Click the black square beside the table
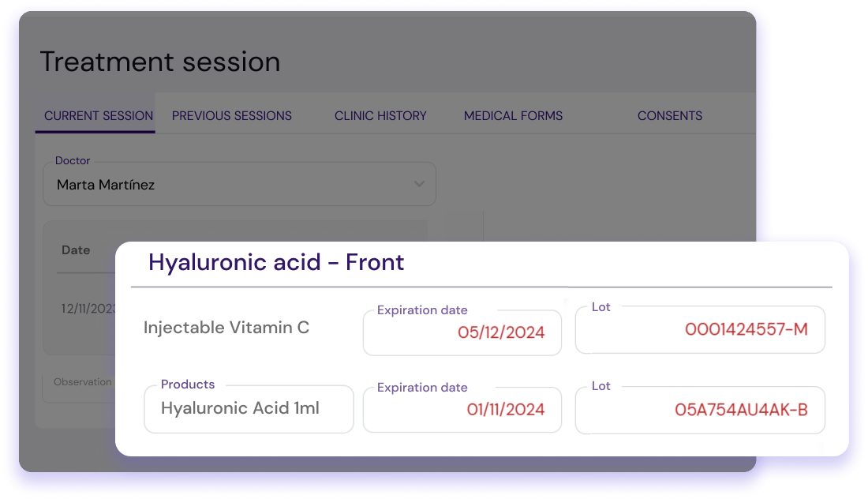This screenshot has width=868, height=499. tap(464, 227)
